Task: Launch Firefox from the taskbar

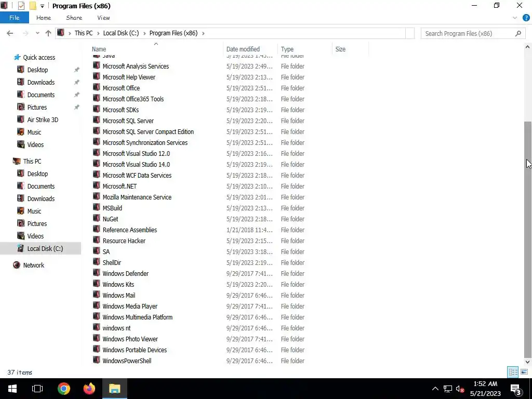Action: point(89,389)
